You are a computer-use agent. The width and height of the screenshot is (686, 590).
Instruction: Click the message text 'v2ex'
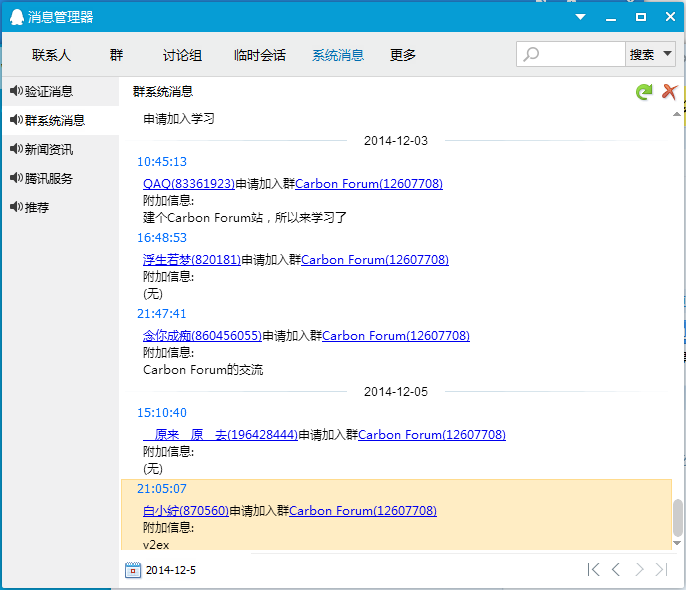[156, 545]
